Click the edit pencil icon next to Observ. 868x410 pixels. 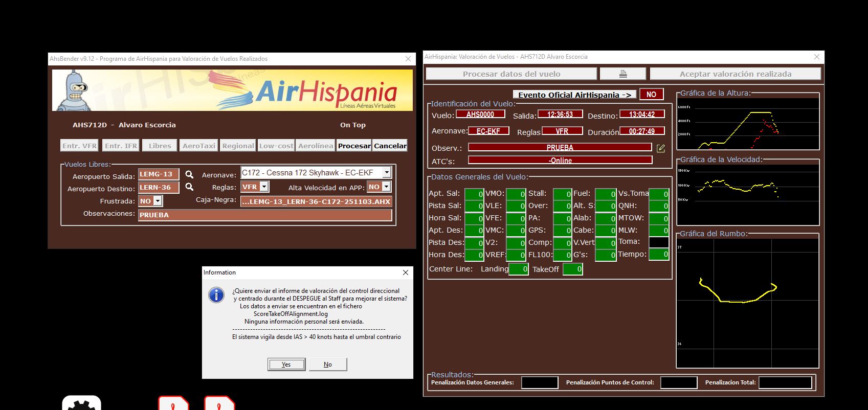point(660,148)
